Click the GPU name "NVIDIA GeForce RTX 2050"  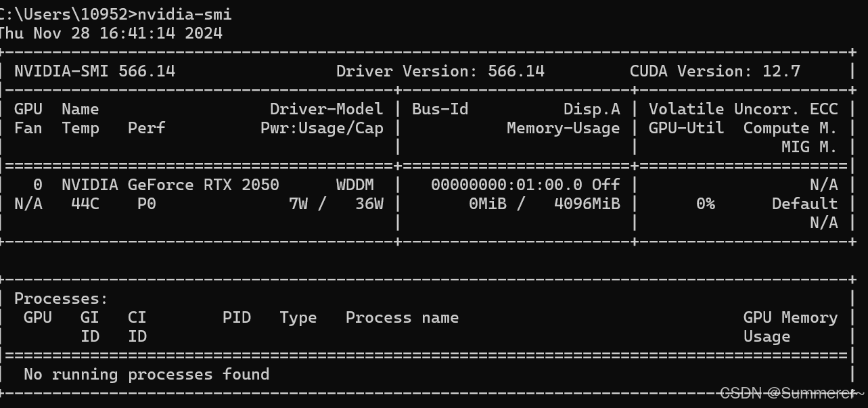coord(170,185)
